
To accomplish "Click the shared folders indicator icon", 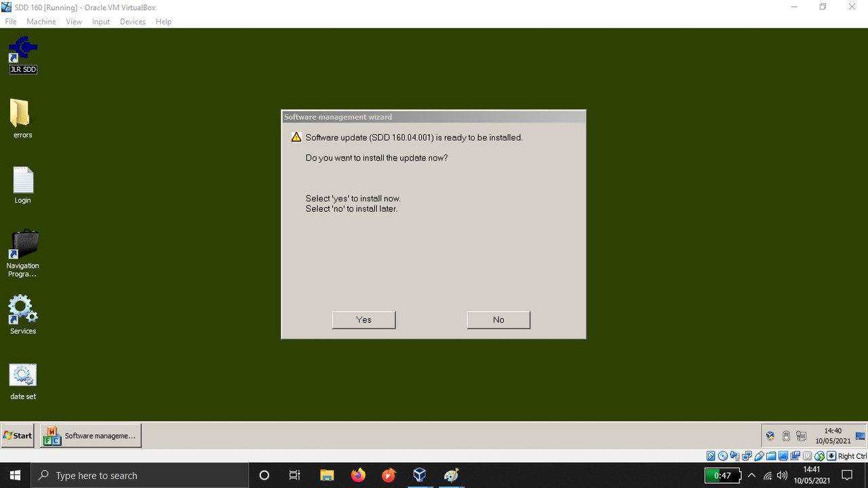I will pyautogui.click(x=771, y=456).
